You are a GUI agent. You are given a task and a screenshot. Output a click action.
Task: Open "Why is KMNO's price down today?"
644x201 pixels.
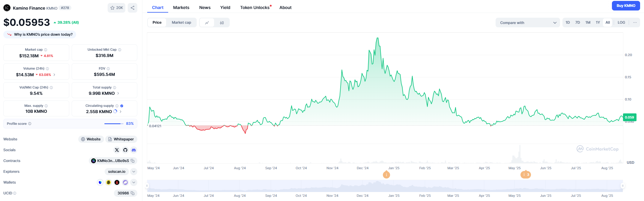tap(40, 34)
